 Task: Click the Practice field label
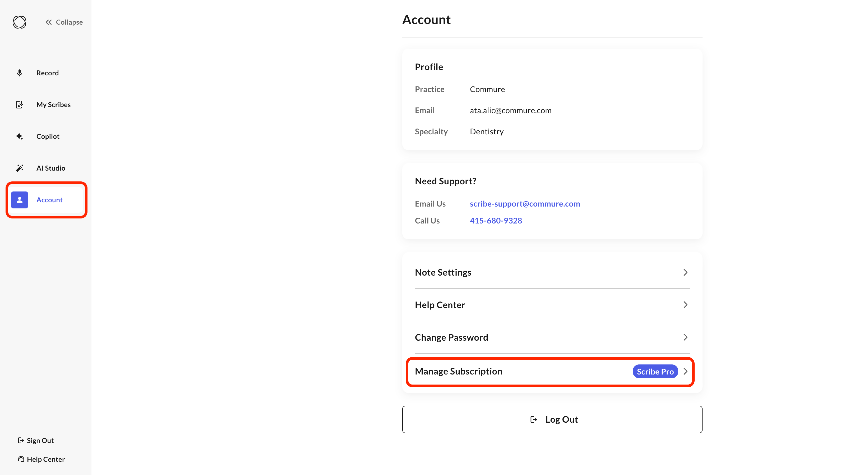coord(429,89)
